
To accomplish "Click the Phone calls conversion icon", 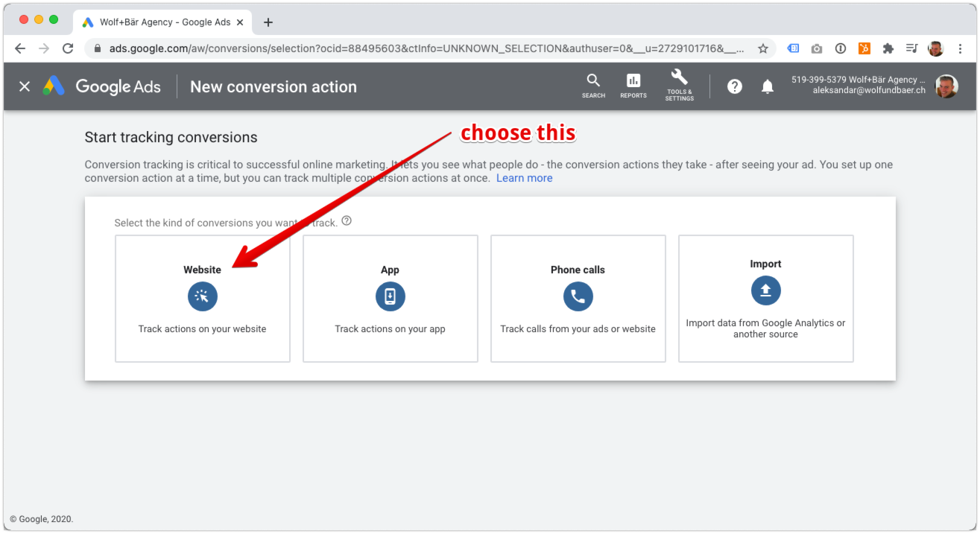I will (x=578, y=296).
